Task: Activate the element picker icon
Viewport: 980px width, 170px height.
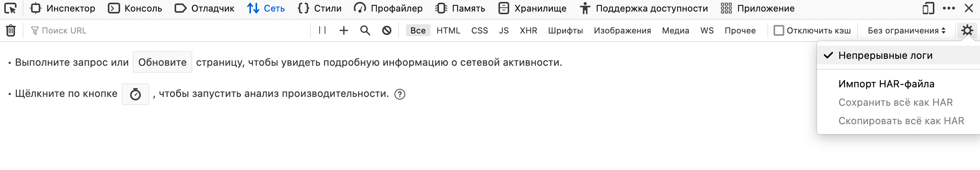Action: (10, 8)
